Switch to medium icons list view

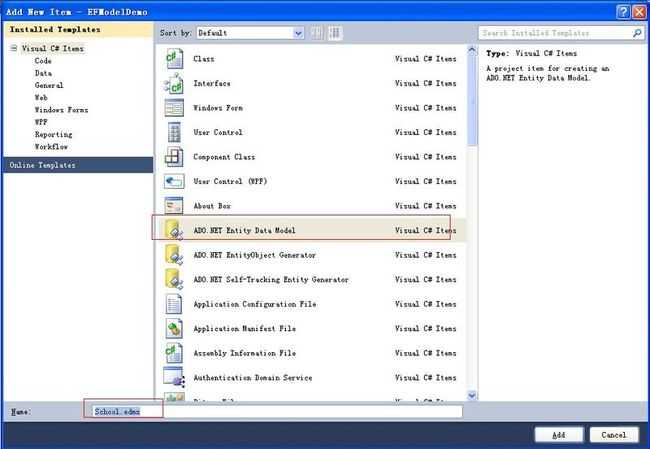(335, 33)
